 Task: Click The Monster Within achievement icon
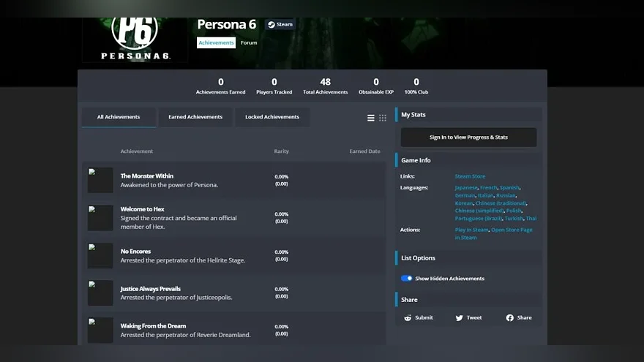[x=100, y=180]
